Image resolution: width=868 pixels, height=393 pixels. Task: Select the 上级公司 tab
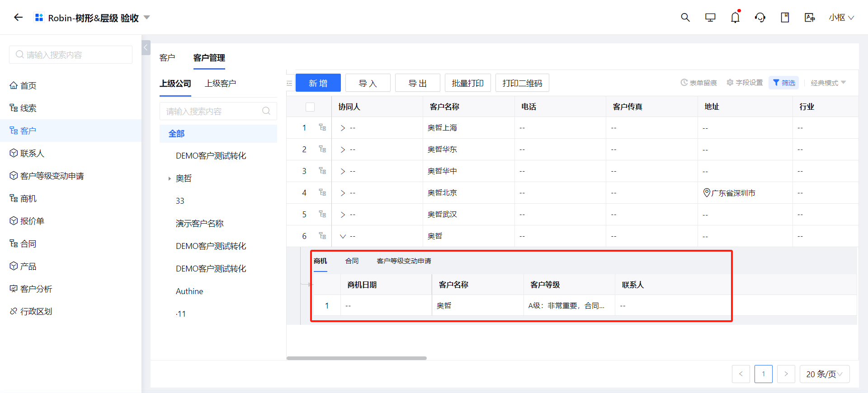[175, 84]
